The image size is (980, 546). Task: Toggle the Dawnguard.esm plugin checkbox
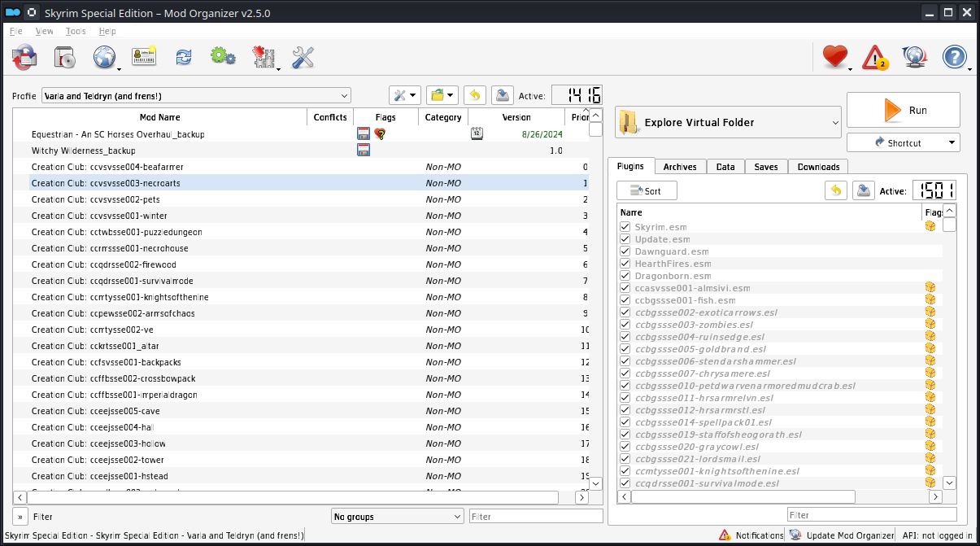click(625, 251)
